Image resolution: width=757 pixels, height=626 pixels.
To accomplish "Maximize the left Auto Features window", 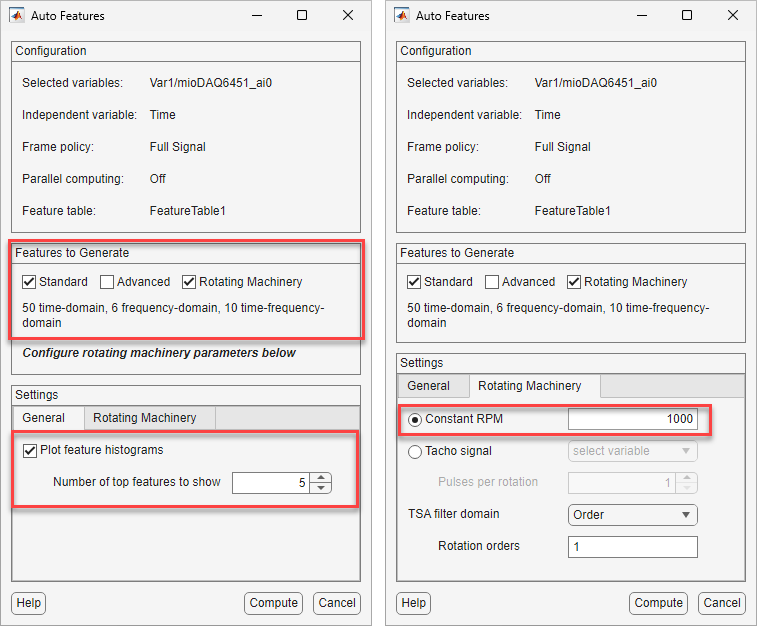I will [x=302, y=15].
